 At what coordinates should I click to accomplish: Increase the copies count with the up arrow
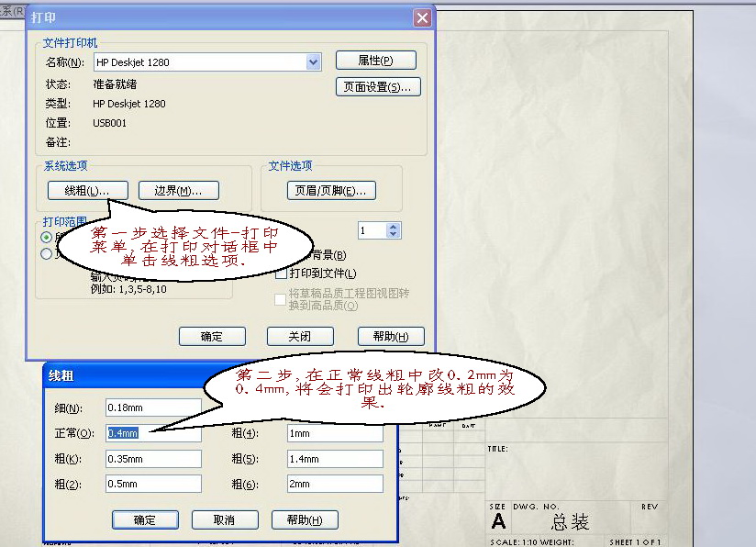point(394,227)
